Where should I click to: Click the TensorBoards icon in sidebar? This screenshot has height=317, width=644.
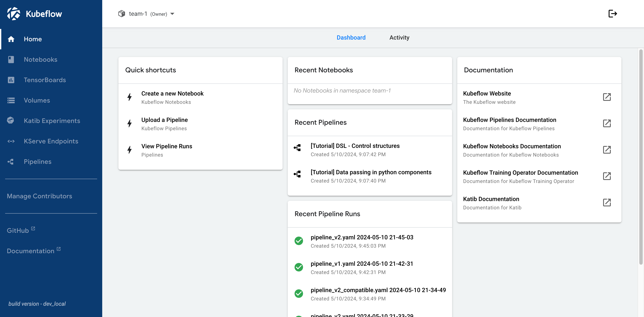pos(11,80)
